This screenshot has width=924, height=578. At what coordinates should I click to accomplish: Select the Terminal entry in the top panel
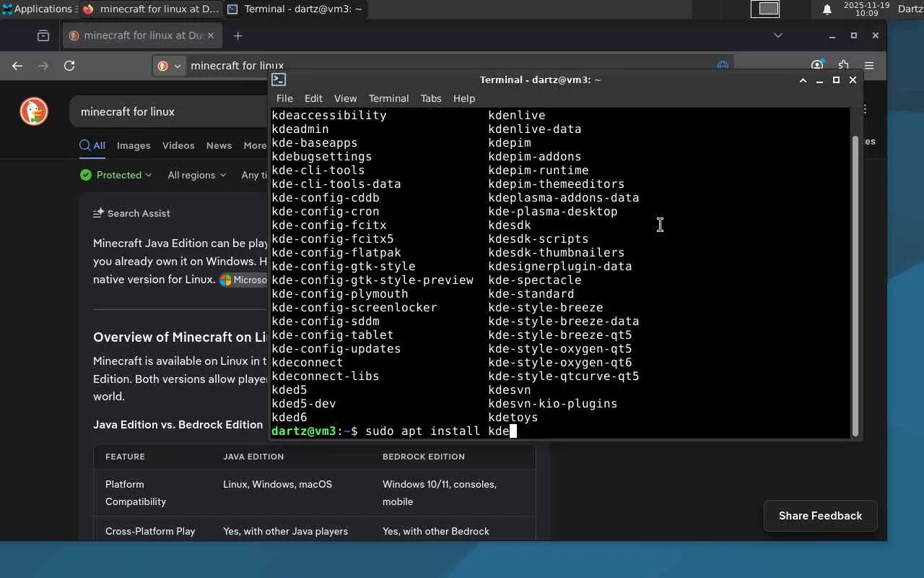pos(295,9)
